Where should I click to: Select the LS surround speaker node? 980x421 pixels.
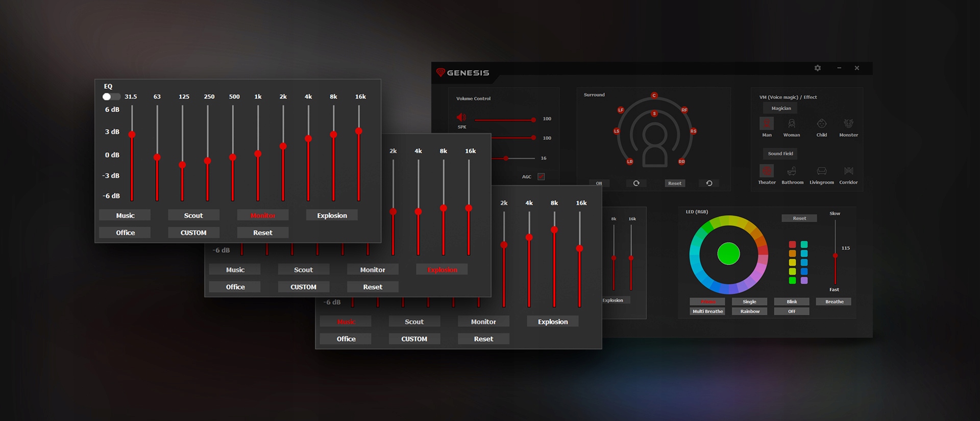point(616,131)
